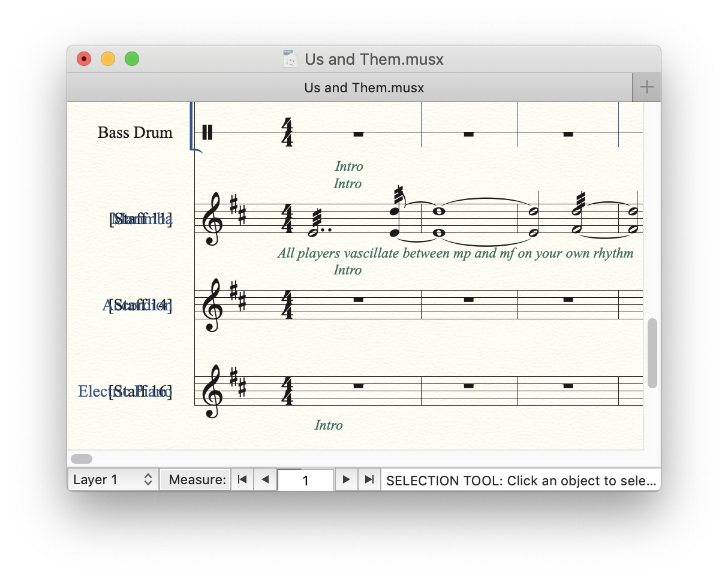Jump to last measure button

[x=369, y=480]
